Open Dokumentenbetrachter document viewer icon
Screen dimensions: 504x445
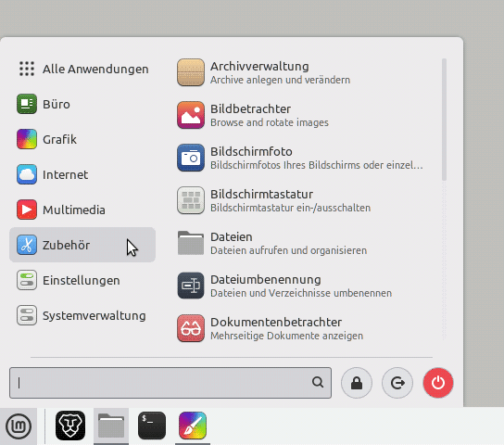(x=191, y=328)
